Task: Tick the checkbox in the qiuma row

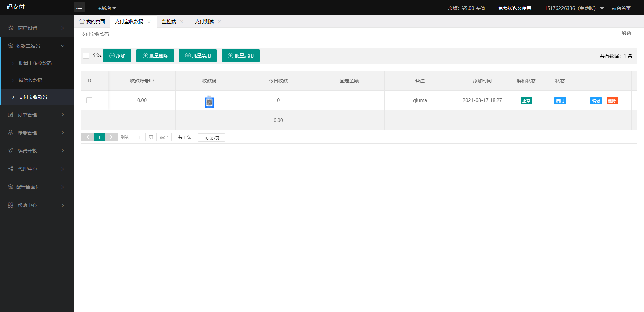Action: click(89, 100)
